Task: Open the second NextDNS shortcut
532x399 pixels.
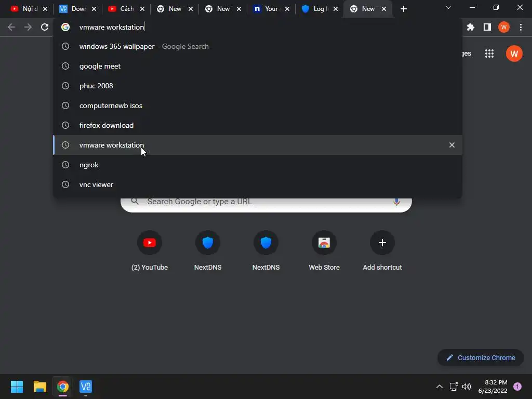Action: pyautogui.click(x=266, y=251)
